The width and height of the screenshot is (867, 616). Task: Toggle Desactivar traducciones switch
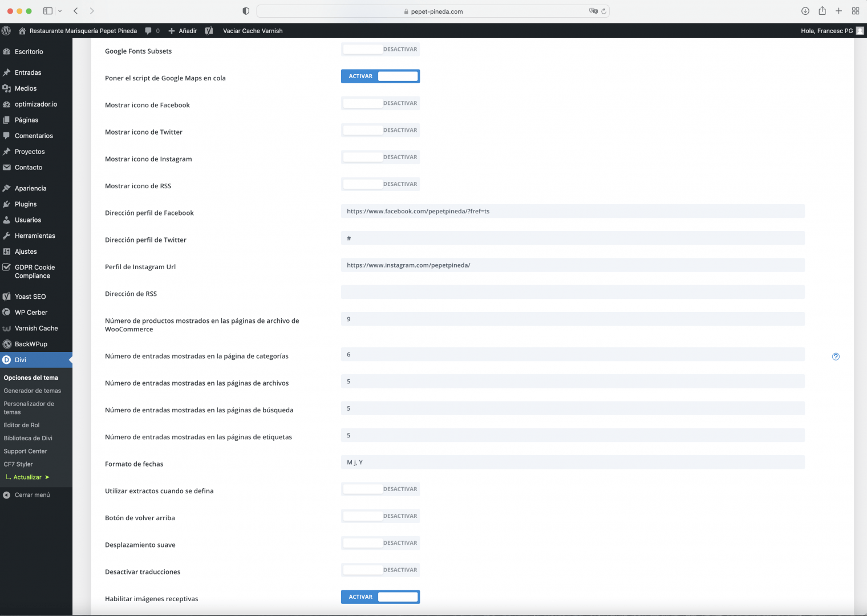click(380, 570)
